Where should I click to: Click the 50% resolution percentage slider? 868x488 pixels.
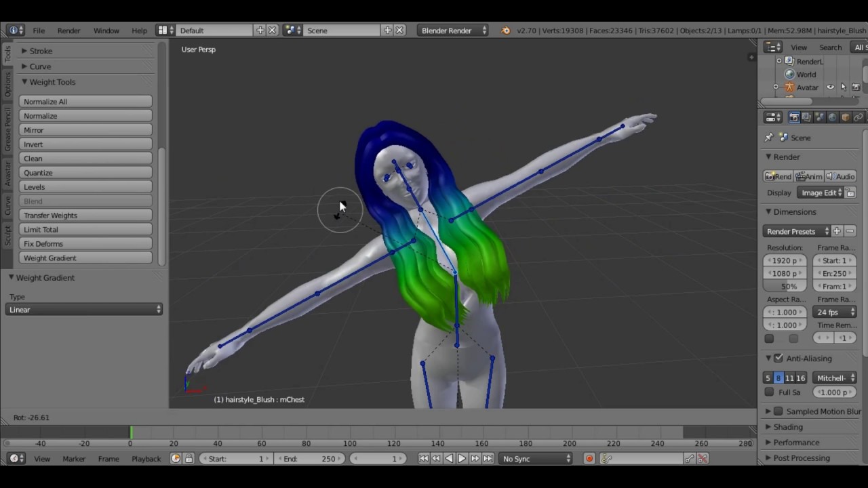tap(785, 287)
